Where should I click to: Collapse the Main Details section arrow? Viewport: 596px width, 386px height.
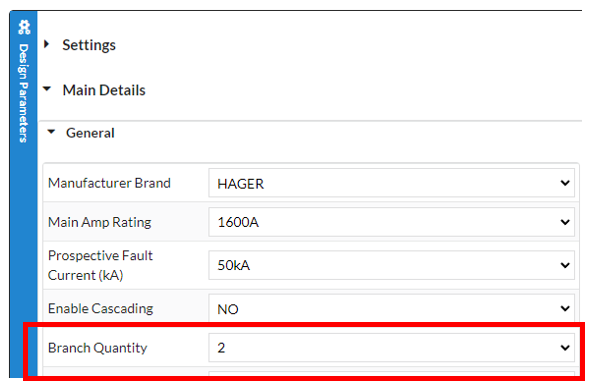point(47,89)
